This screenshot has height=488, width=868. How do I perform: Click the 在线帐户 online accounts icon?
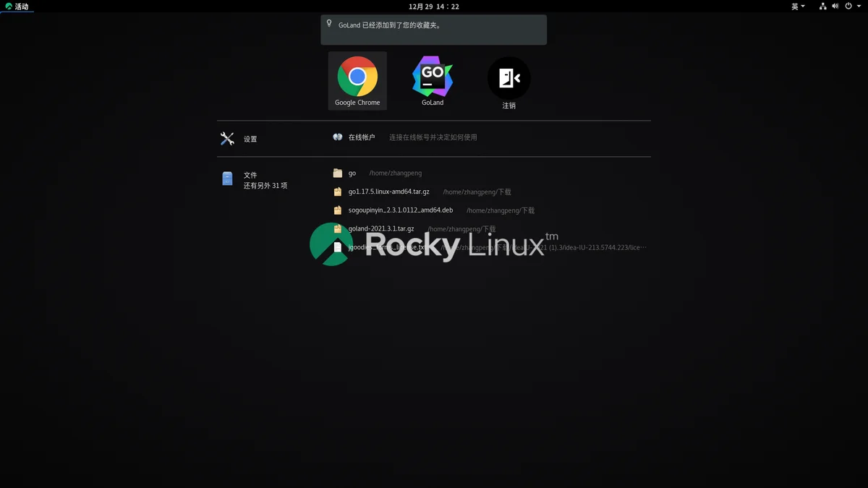coord(337,137)
